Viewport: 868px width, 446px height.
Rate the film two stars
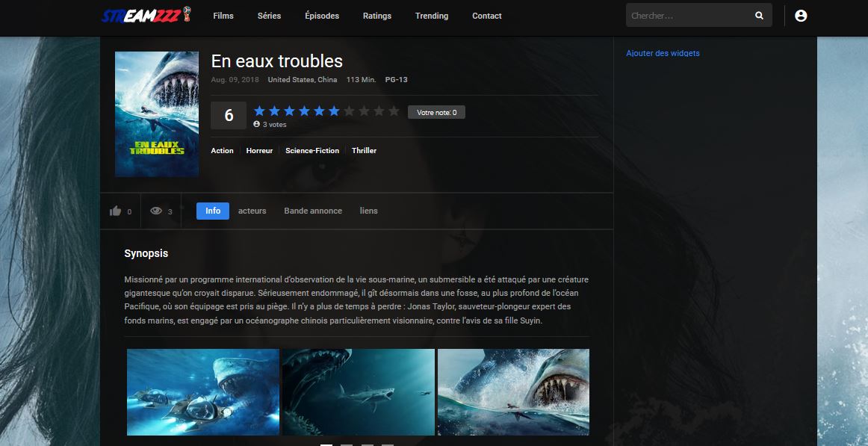pyautogui.click(x=274, y=111)
